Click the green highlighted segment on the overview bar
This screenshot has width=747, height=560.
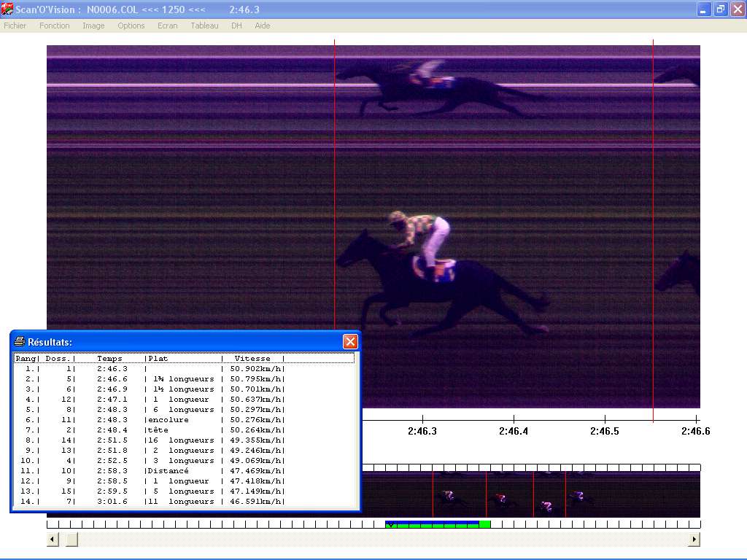(438, 524)
